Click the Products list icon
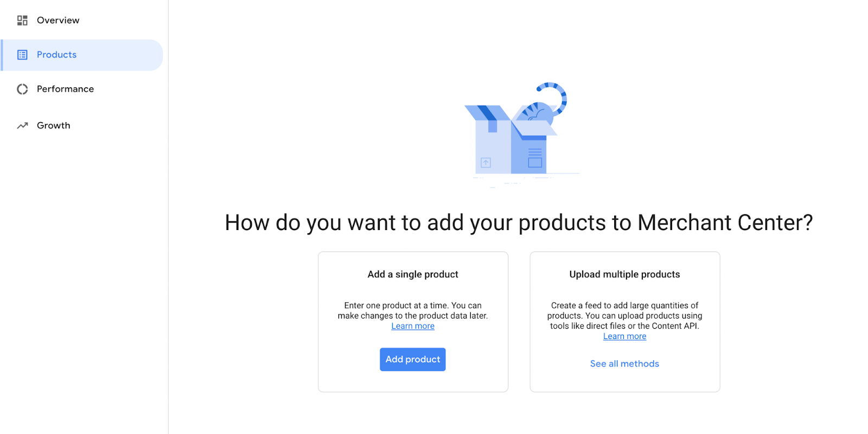Image resolution: width=868 pixels, height=434 pixels. click(x=22, y=55)
